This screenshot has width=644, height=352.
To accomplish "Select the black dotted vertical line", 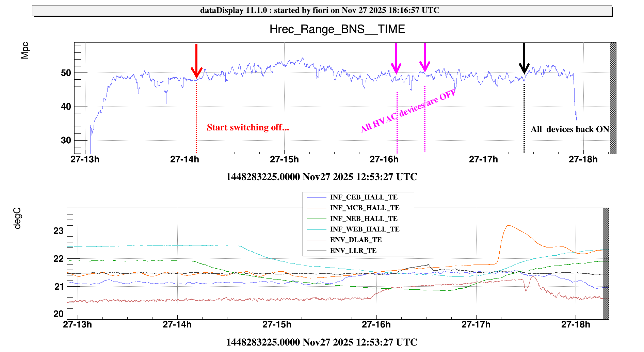I will click(524, 119).
